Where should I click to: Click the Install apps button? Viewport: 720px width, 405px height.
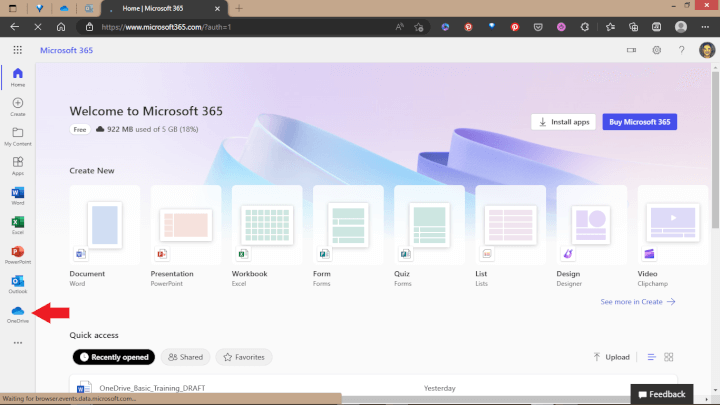pos(563,122)
